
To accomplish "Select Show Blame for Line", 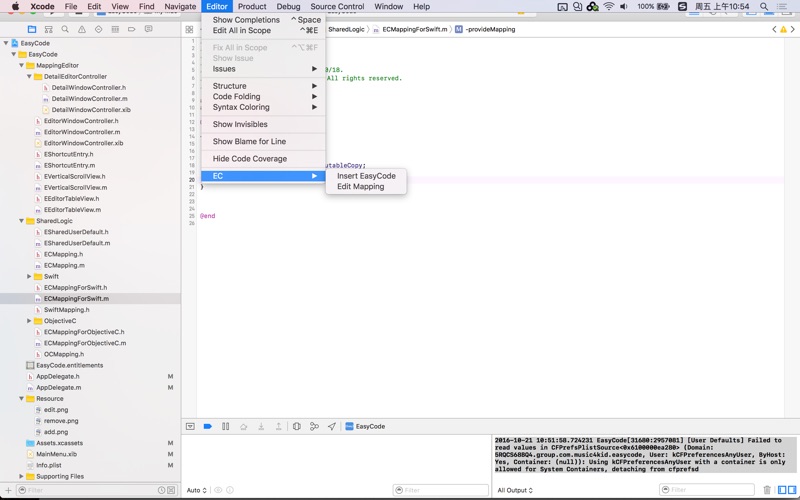I will point(263,141).
